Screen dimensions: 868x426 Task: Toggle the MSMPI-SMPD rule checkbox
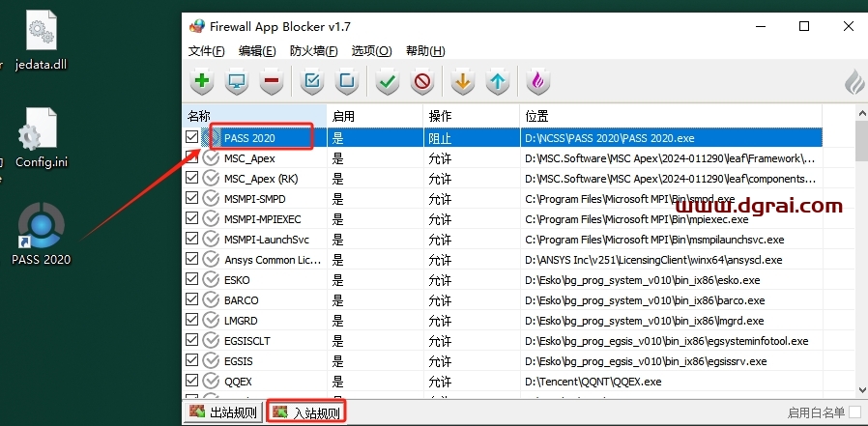coord(192,198)
